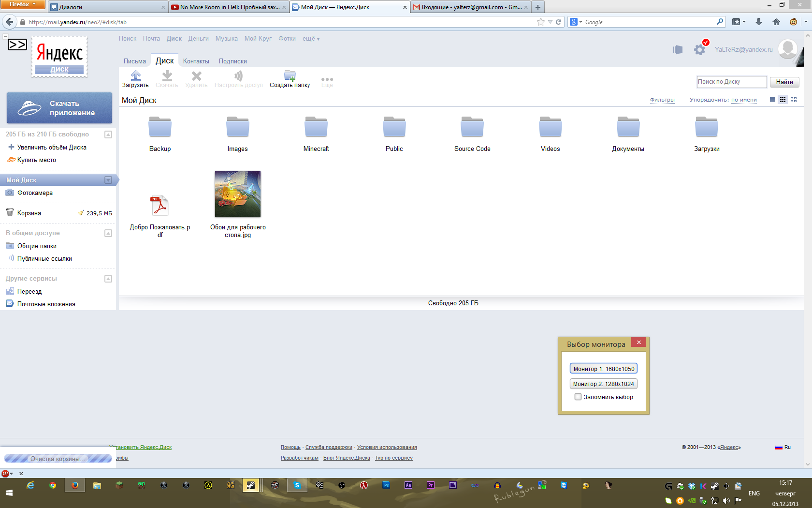Open Google search engine dropdown
The width and height of the screenshot is (812, 508).
[x=576, y=22]
